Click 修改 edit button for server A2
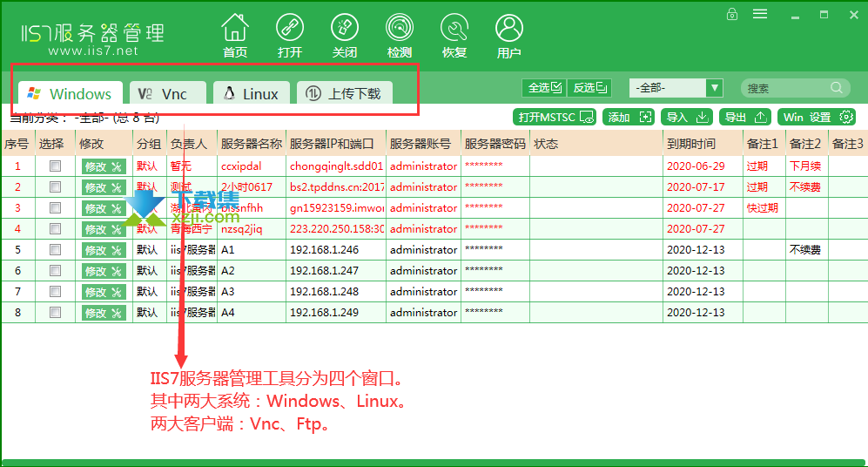Image resolution: width=868 pixels, height=467 pixels. (x=104, y=271)
